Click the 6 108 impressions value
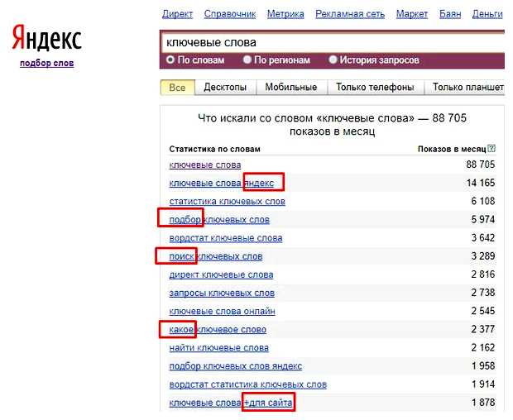This screenshot has height=420, width=513. [x=483, y=201]
